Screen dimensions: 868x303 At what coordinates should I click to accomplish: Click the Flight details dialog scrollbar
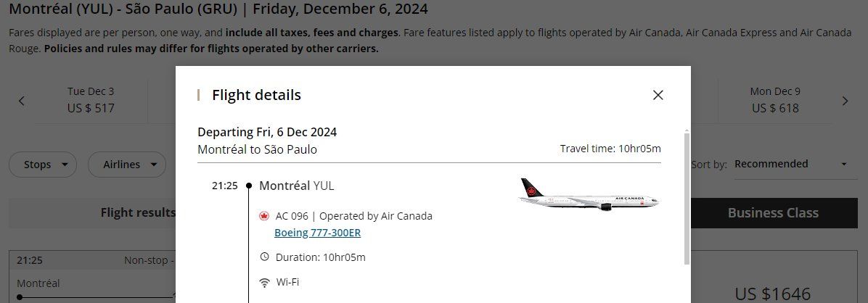(x=687, y=196)
